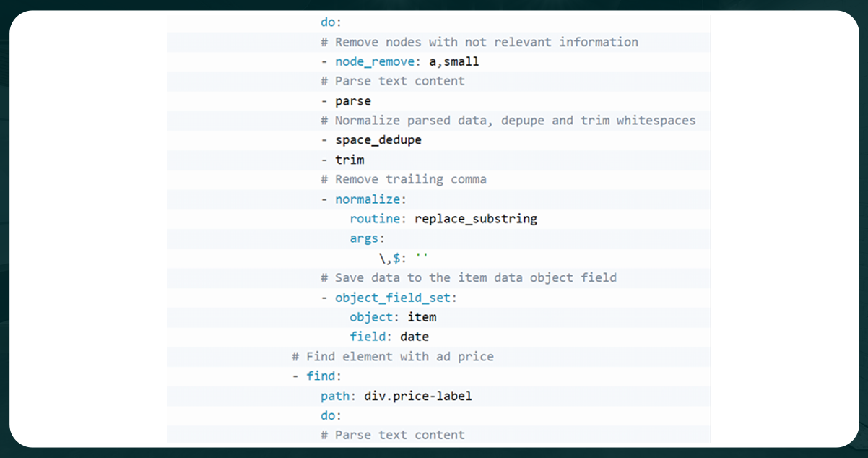Click the Remove trailing comma comment
Viewport: 868px width, 458px height.
[403, 179]
